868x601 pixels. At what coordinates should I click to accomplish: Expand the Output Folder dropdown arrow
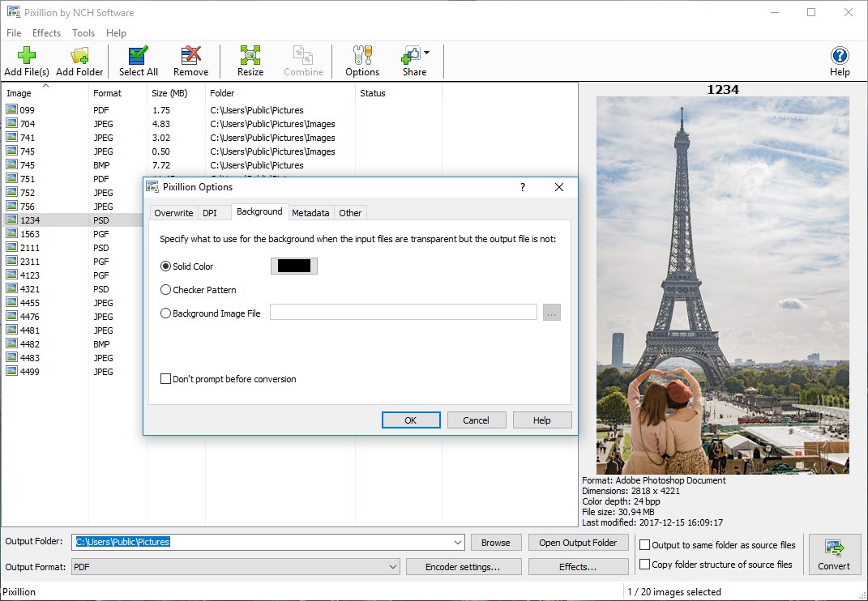460,542
